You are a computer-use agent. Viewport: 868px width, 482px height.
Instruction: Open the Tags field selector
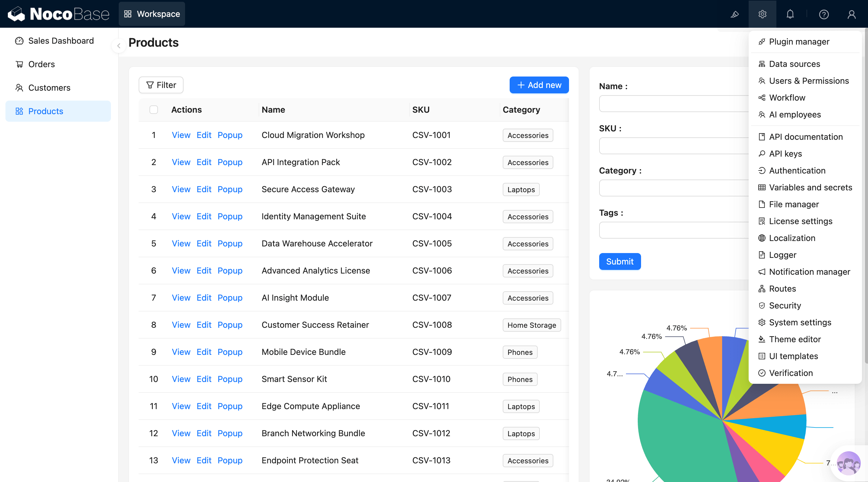click(673, 230)
